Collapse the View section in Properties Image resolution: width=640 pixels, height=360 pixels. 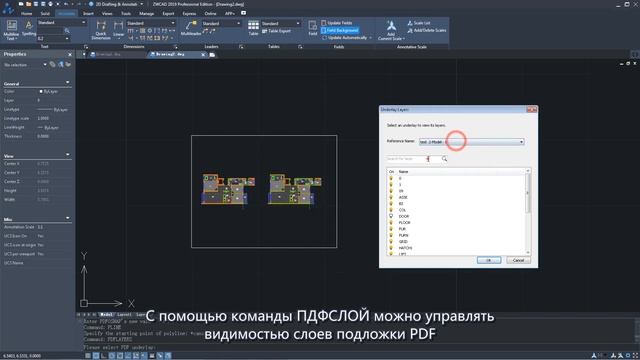67,155
